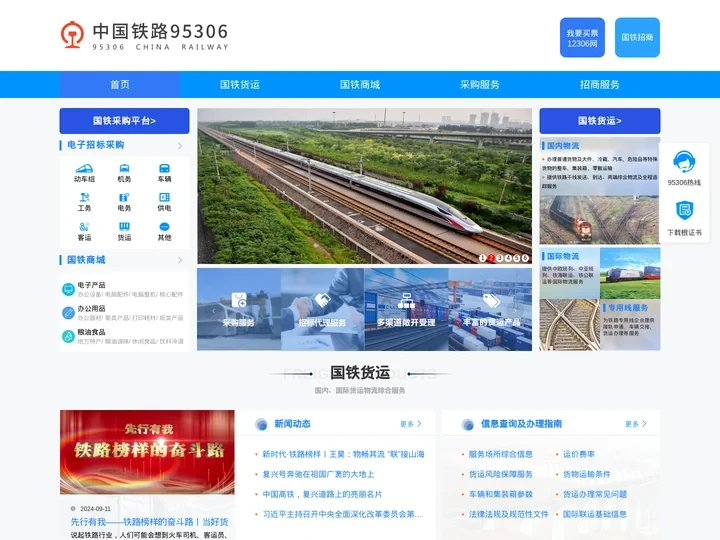Click the 电子产品 mall category icon
The width and height of the screenshot is (720, 540).
click(x=68, y=289)
